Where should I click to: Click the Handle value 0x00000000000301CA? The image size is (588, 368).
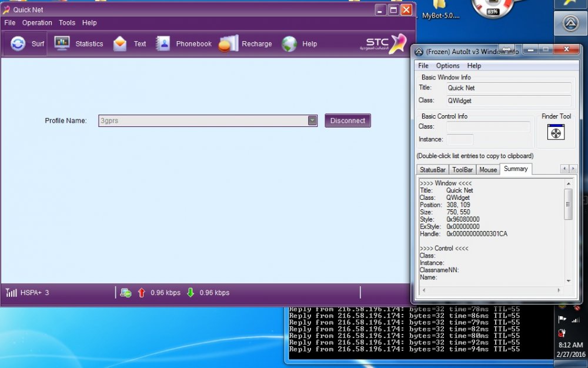[x=477, y=234]
